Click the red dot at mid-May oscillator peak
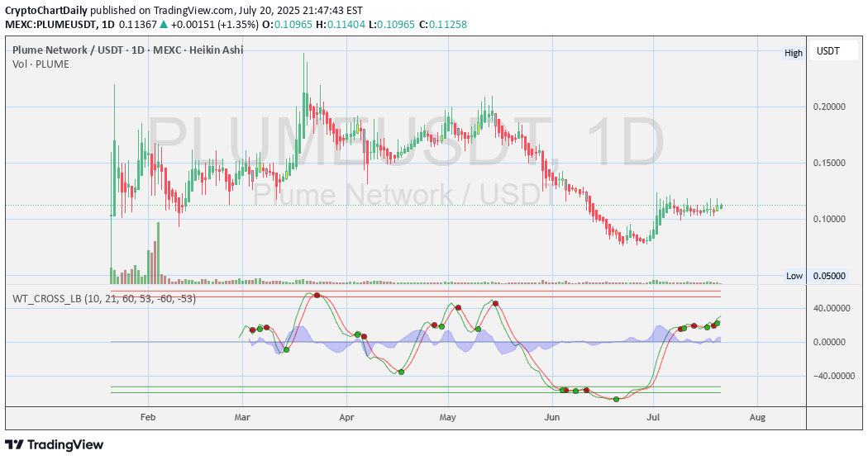 pyautogui.click(x=496, y=304)
